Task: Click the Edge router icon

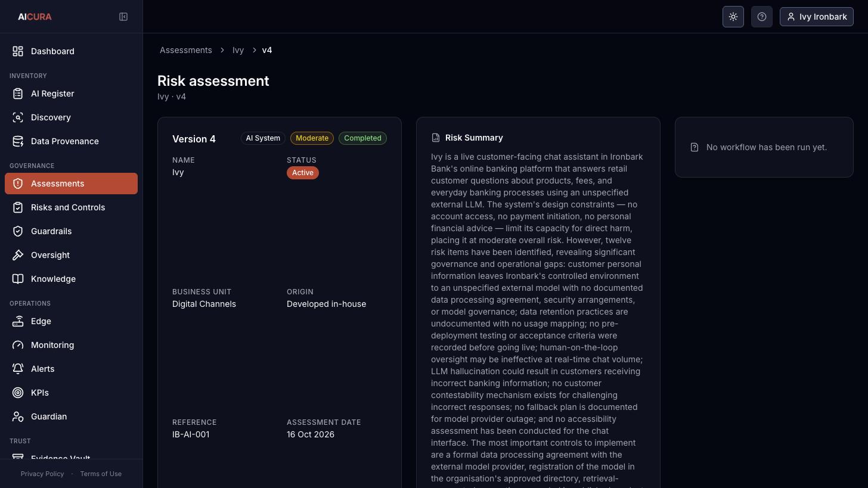Action: (18, 321)
